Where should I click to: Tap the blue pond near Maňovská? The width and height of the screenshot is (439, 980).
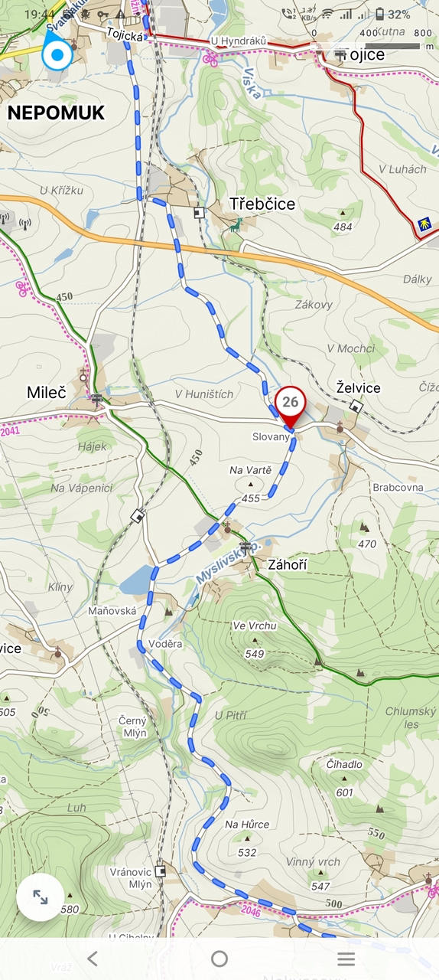tap(136, 580)
